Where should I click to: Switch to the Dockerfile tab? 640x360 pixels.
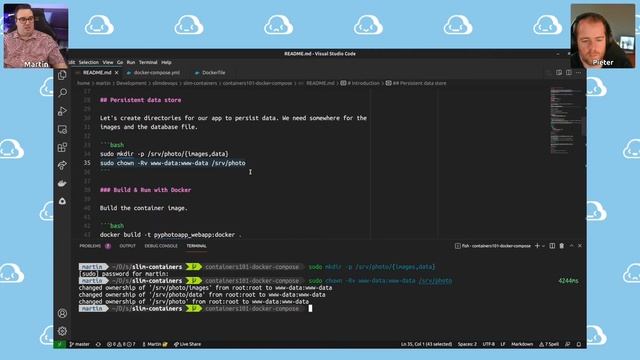tap(213, 73)
